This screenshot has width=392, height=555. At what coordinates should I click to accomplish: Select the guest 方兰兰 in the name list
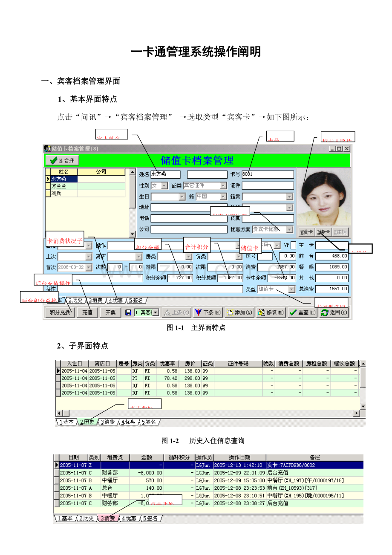(x=64, y=186)
